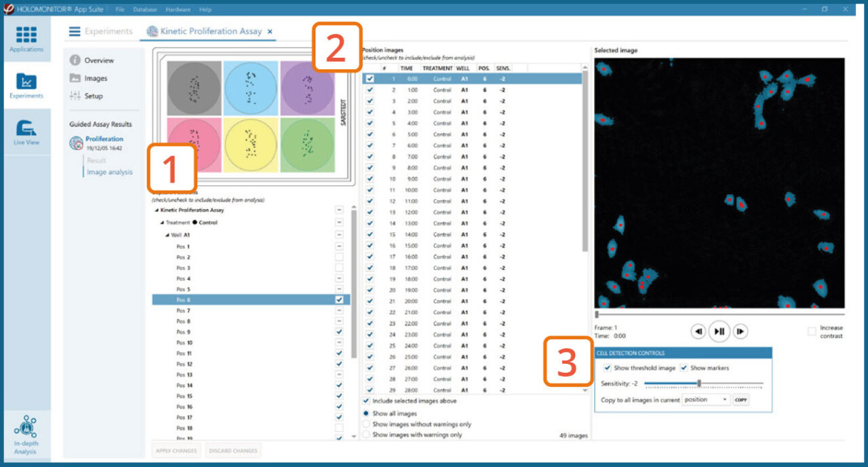Uncheck Show threshold image
This screenshot has height=467, width=868.
(608, 367)
